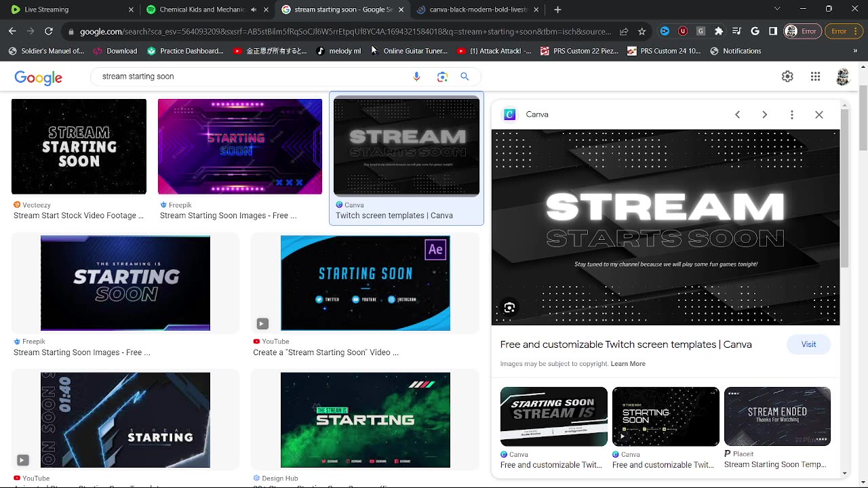This screenshot has width=868, height=488.
Task: Show previous image in preview panel
Action: coord(737,115)
